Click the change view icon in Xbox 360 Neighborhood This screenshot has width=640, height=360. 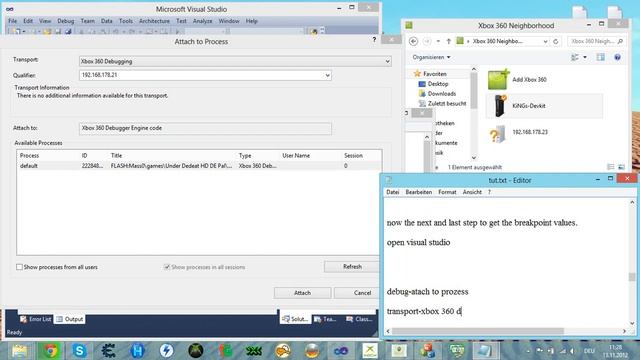point(575,57)
